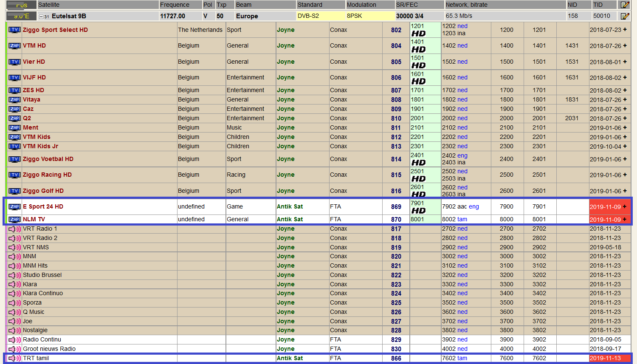Image resolution: width=637 pixels, height=364 pixels.
Task: Click the ZAP icon beside E Sport 24 HD
Action: pyautogui.click(x=15, y=206)
